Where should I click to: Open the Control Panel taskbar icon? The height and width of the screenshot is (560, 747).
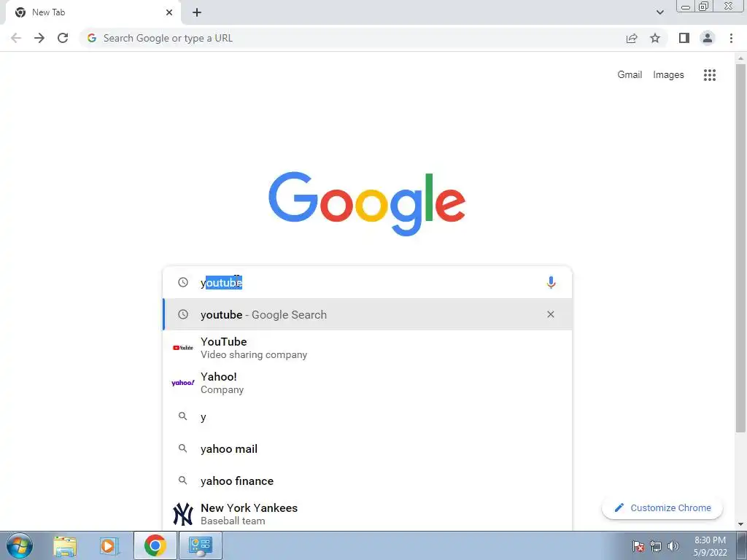pos(200,545)
